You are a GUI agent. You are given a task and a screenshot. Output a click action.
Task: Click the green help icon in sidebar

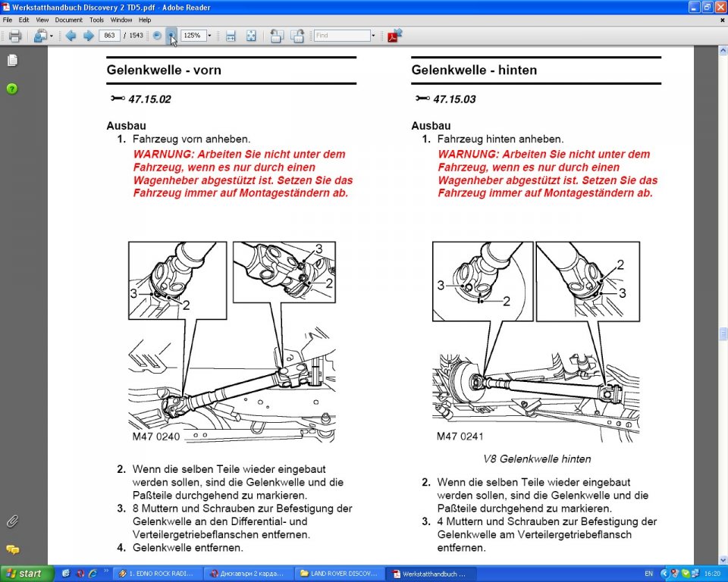pyautogui.click(x=12, y=89)
